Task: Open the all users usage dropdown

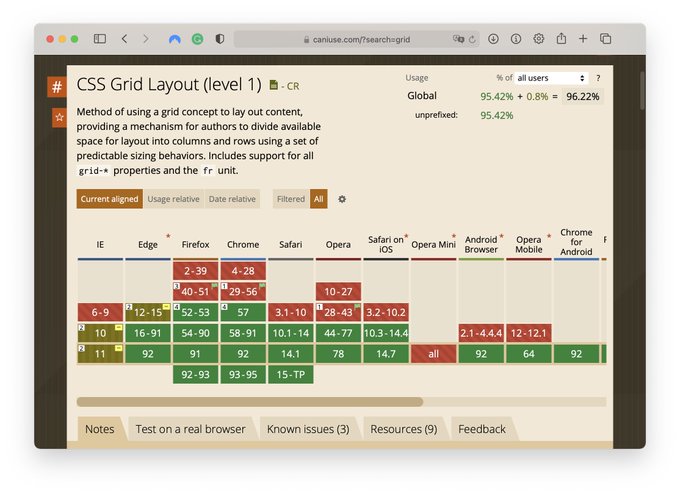Action: (x=551, y=78)
